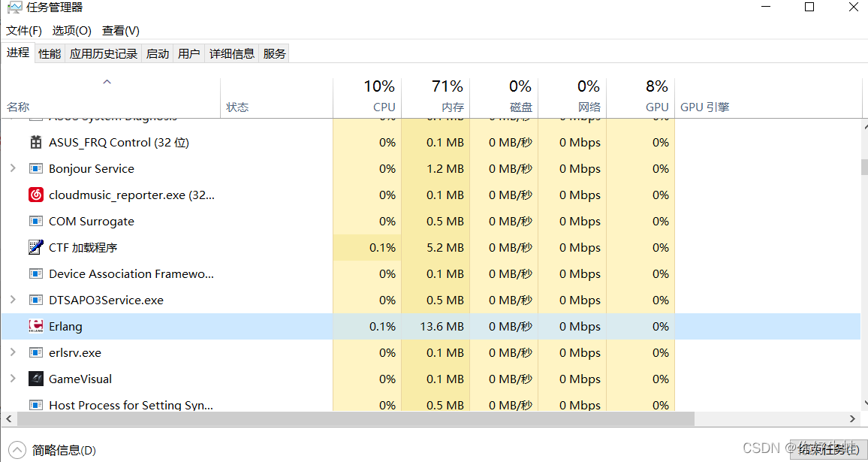
Task: Click Bonjour Service's 1.2 MB memory value
Action: pyautogui.click(x=445, y=168)
